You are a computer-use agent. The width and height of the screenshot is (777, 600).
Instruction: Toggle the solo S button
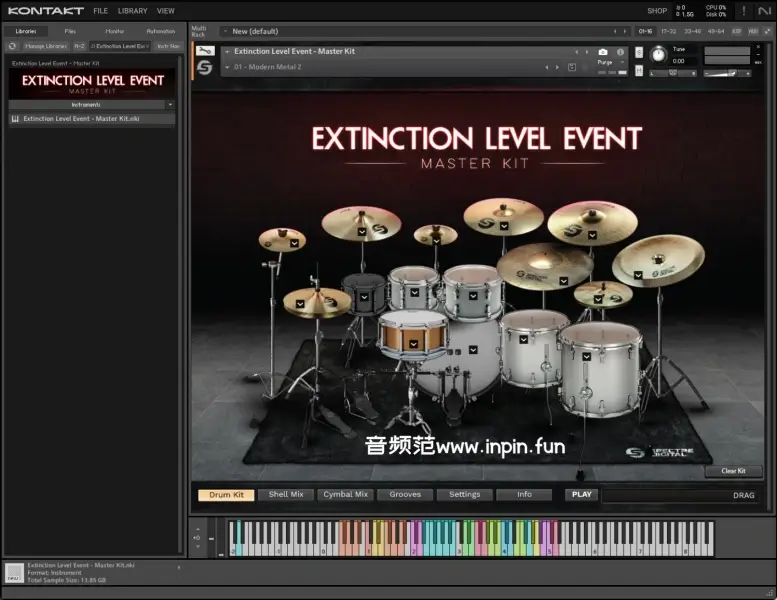(x=637, y=51)
